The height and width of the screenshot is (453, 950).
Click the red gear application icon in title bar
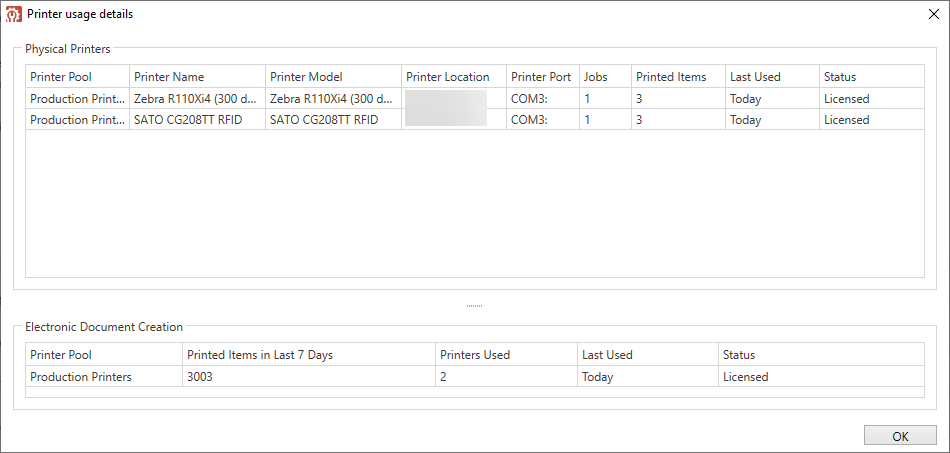coord(13,14)
